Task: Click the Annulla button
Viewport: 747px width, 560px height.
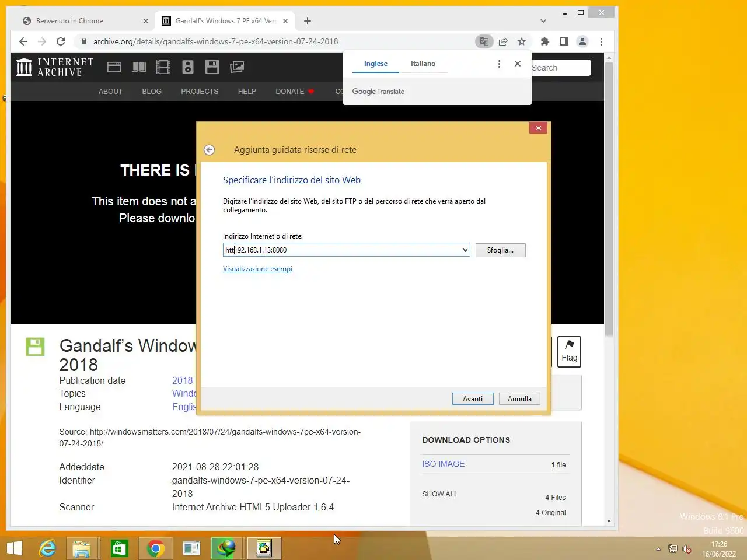Action: pos(519,399)
